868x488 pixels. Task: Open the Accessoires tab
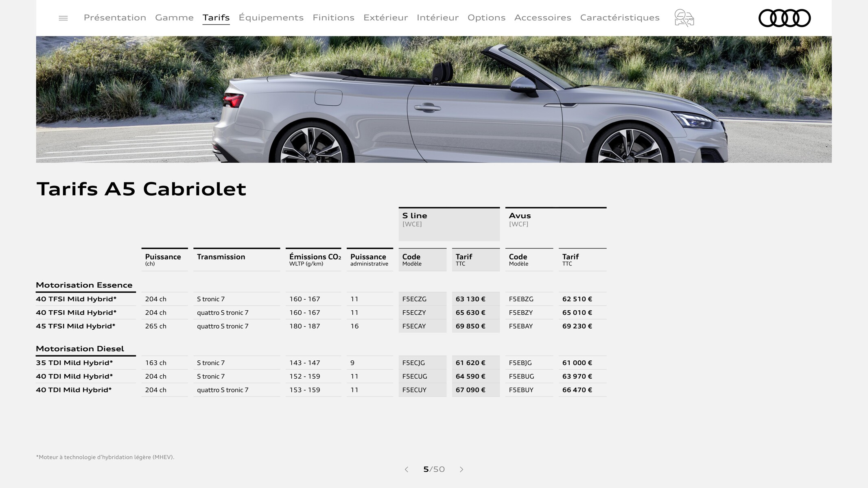[x=542, y=17]
